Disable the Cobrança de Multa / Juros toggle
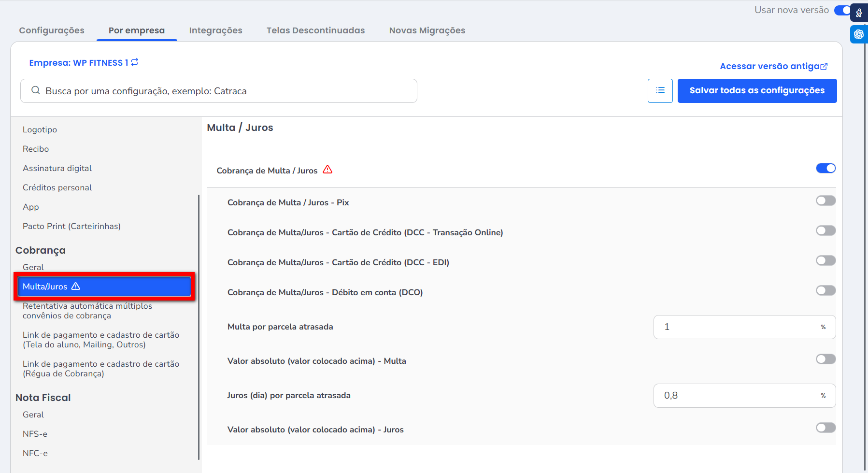 pyautogui.click(x=825, y=168)
